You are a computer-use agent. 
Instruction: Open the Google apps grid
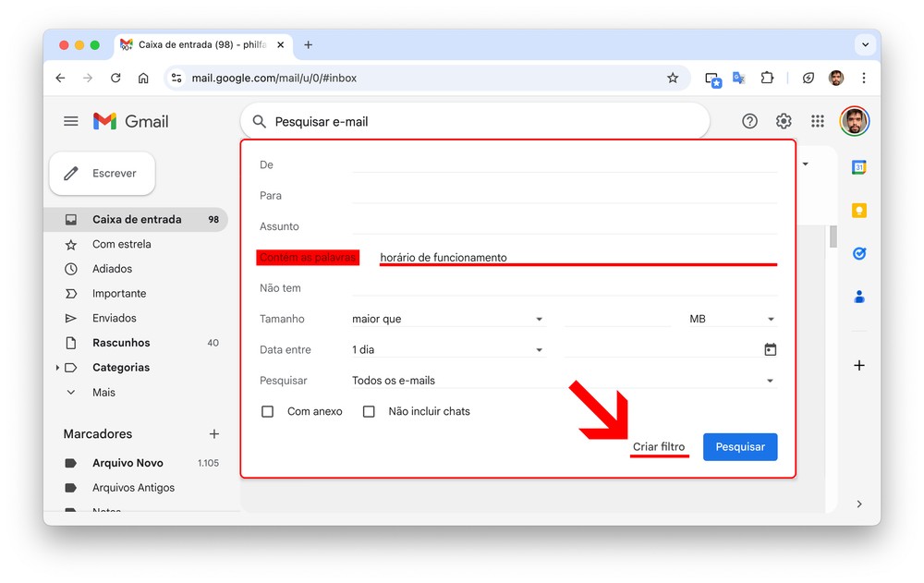(817, 121)
